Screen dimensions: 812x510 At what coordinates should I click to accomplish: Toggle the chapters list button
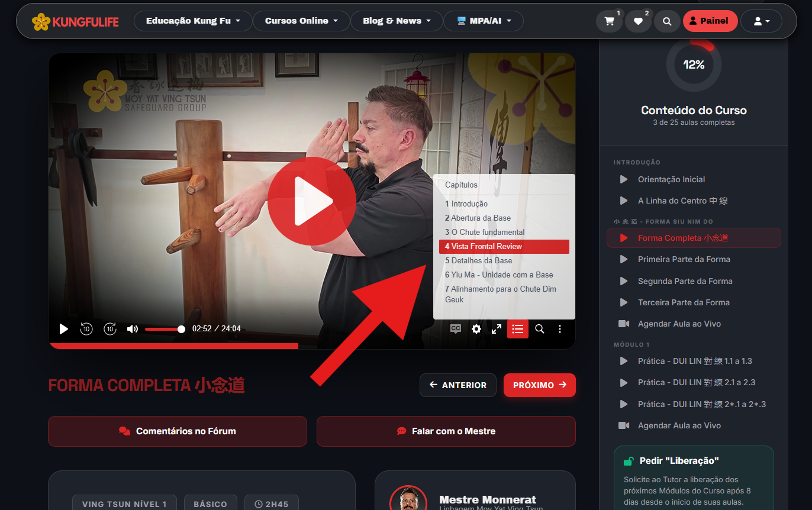[518, 329]
